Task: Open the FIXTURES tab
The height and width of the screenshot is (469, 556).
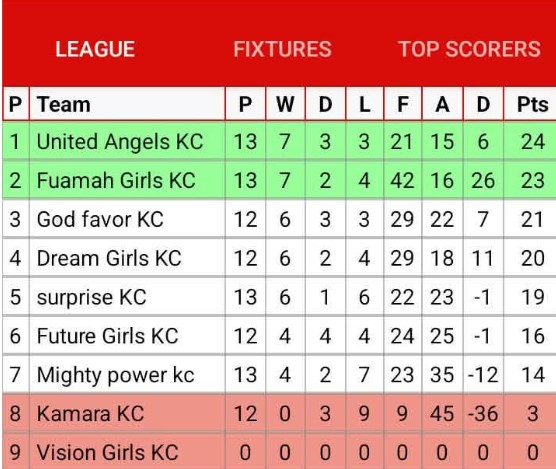Action: (x=283, y=49)
